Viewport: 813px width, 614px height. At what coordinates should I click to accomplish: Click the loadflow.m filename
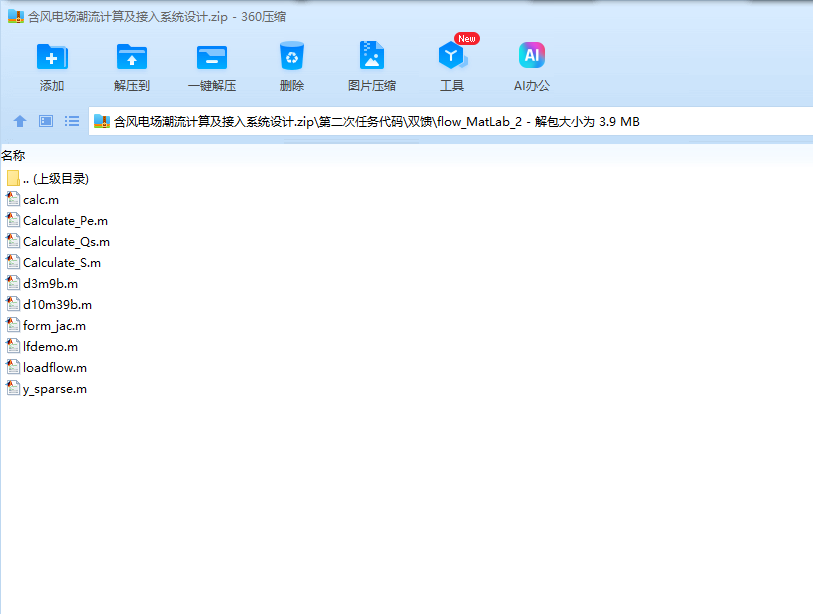[x=55, y=368]
